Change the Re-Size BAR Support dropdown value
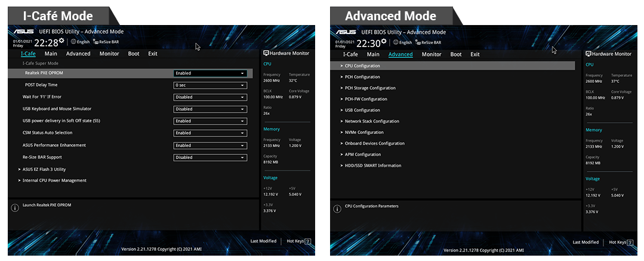This screenshot has width=644, height=261. tap(210, 157)
